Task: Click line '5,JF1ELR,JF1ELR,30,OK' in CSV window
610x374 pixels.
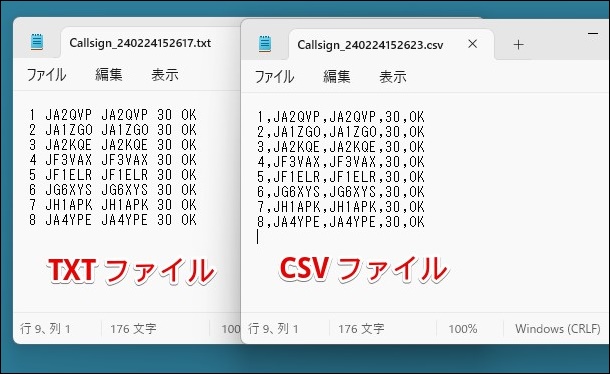Action: click(x=341, y=177)
